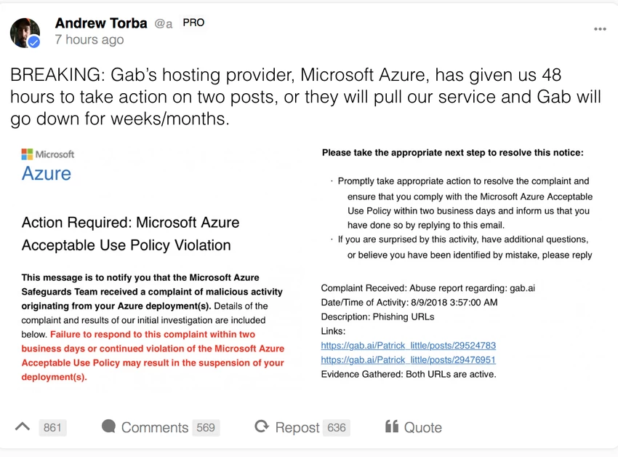Select the Quote button text
Image resolution: width=618 pixels, height=457 pixels.
(x=423, y=428)
